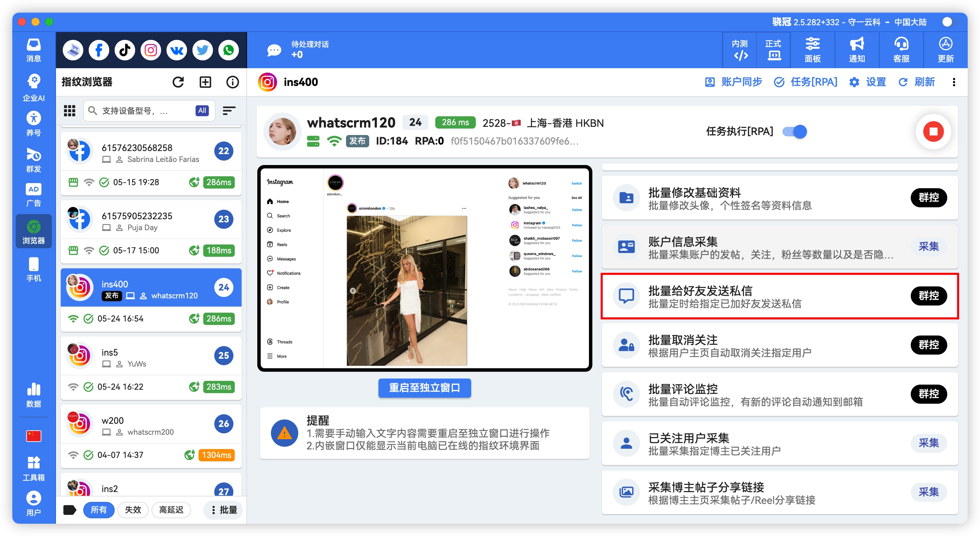This screenshot has width=980, height=536.
Task: Enable the 失效 filter
Action: tap(133, 510)
